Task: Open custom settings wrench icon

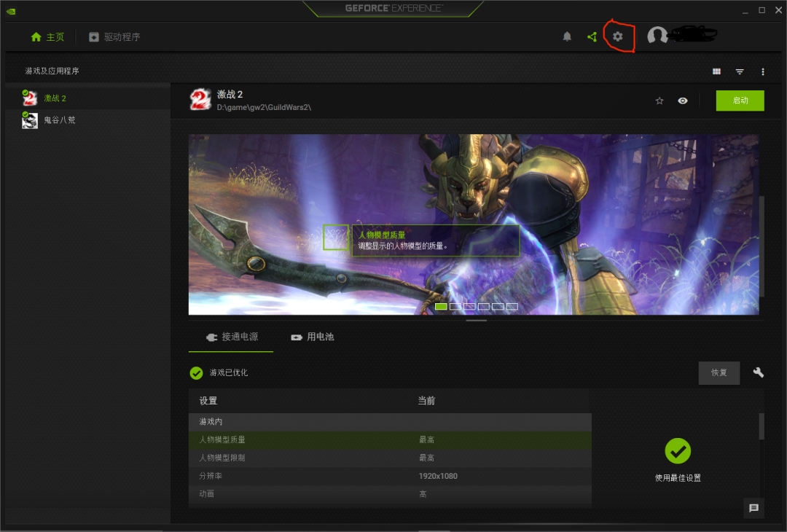Action: (x=759, y=372)
